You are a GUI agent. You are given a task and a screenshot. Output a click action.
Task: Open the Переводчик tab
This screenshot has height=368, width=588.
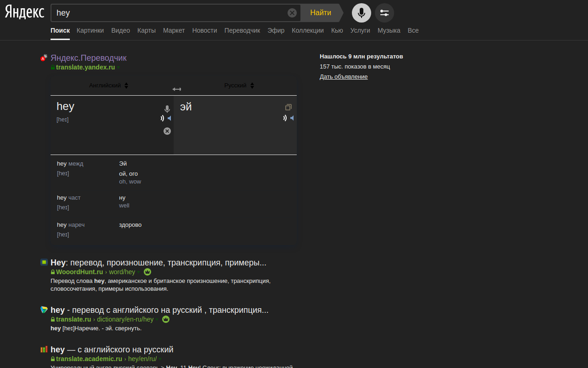click(242, 30)
